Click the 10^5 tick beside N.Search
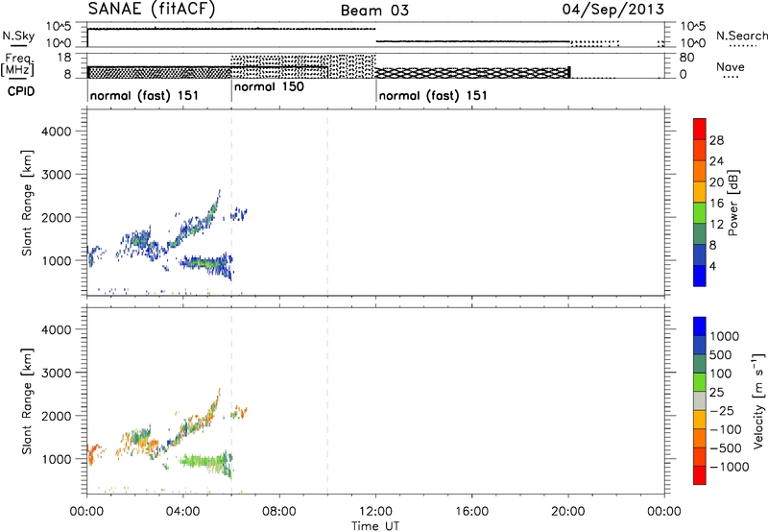Image resolution: width=768 pixels, height=532 pixels. [x=692, y=26]
